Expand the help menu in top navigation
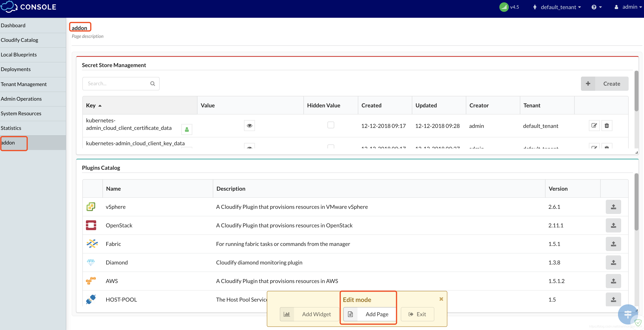 tap(596, 7)
